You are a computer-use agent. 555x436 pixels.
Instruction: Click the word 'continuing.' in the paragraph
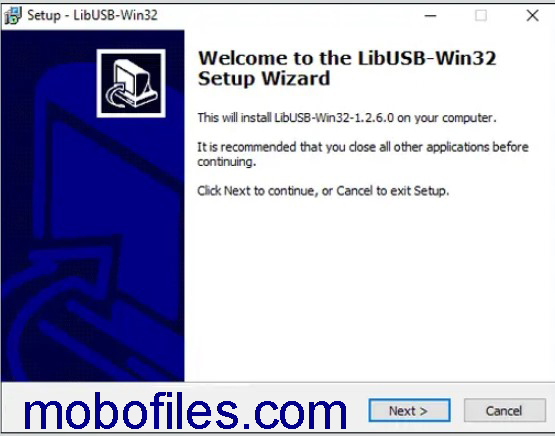coord(227,162)
